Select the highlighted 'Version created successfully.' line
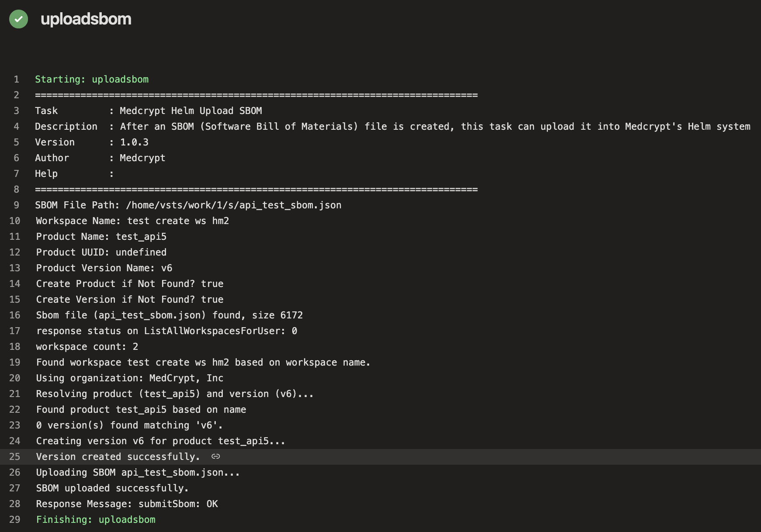Screen dimensions: 761x532 click(119, 456)
